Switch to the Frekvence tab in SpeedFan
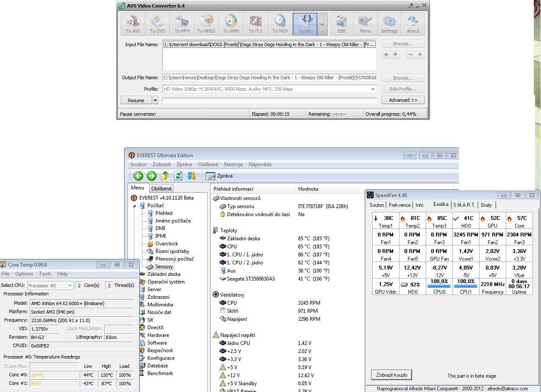Screen dimensions: 541x392 [400, 205]
